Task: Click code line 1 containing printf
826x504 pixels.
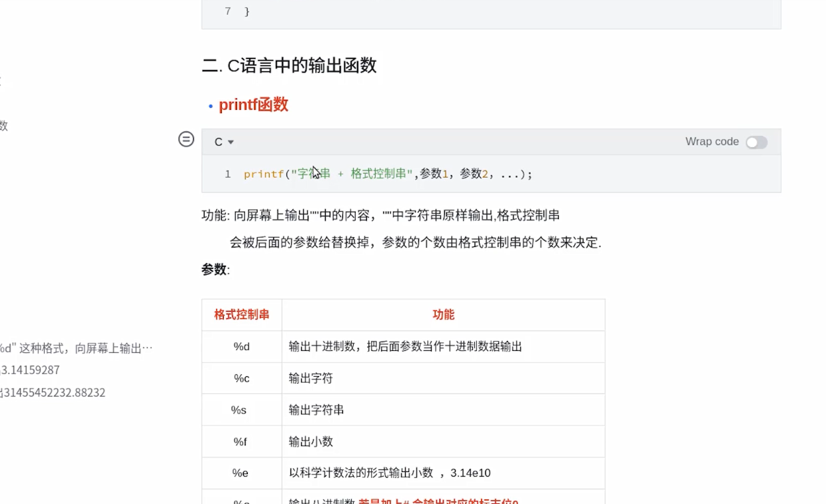Action: [x=388, y=174]
